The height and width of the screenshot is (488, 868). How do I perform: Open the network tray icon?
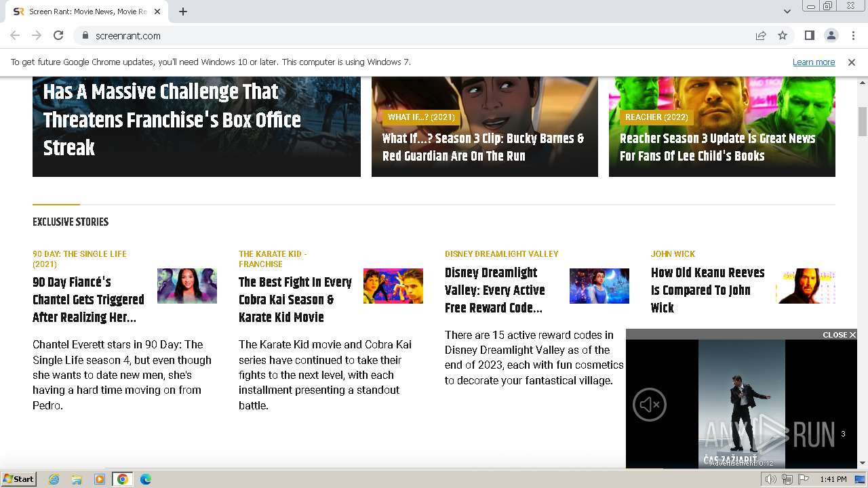click(x=787, y=479)
